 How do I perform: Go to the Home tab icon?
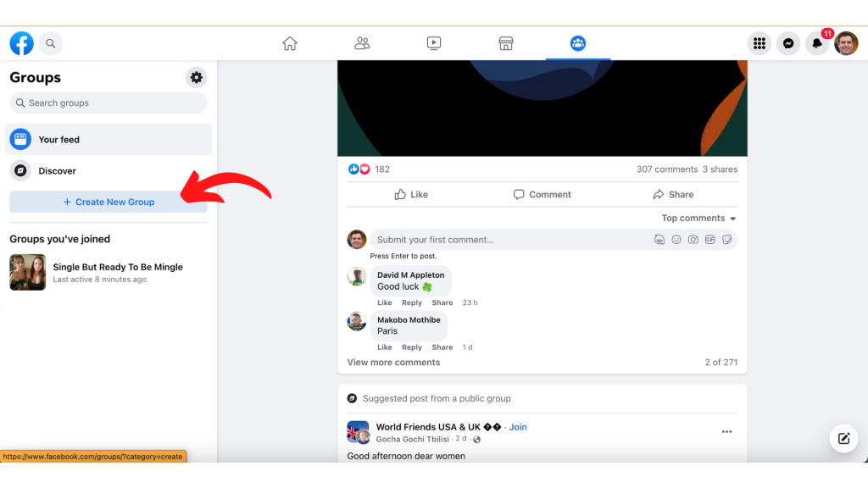290,43
